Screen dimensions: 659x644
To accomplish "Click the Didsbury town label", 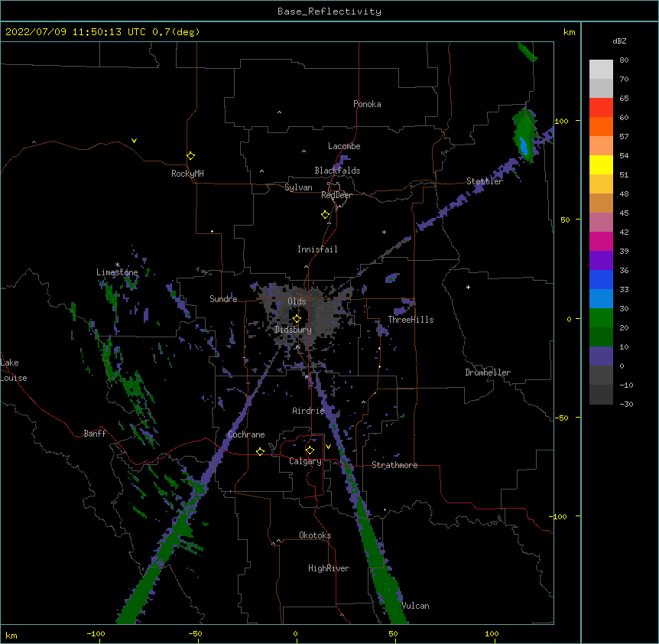I will point(293,330).
